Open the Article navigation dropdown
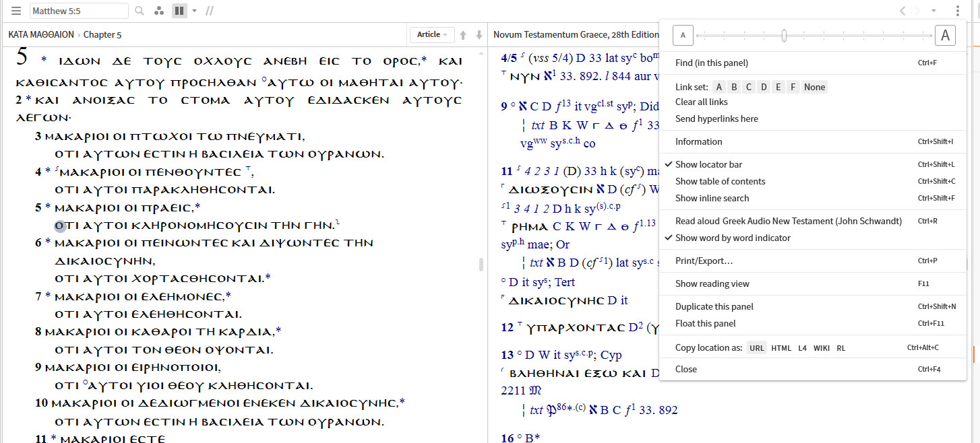 [x=433, y=34]
